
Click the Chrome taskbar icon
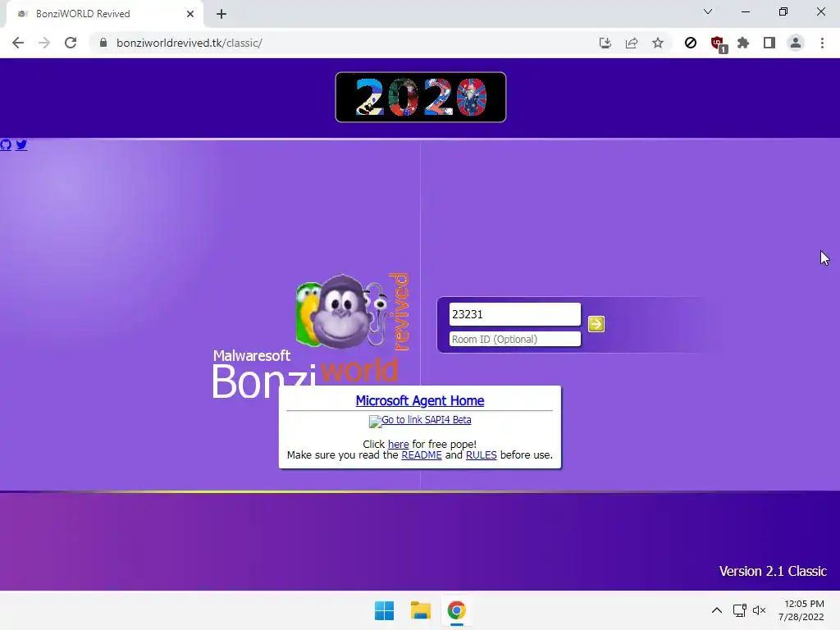(x=456, y=610)
